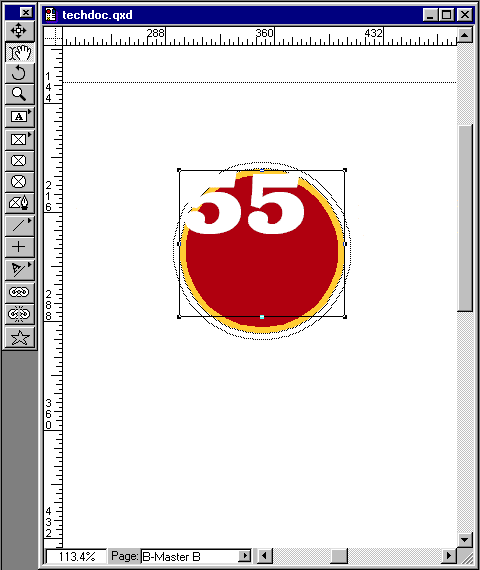480x570 pixels.
Task: Select the Orthogonal Line tool
Action: click(19, 247)
